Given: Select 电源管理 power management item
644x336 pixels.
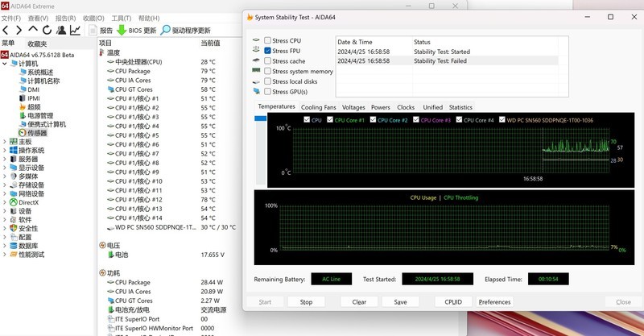Looking at the screenshot, I should pos(40,115).
